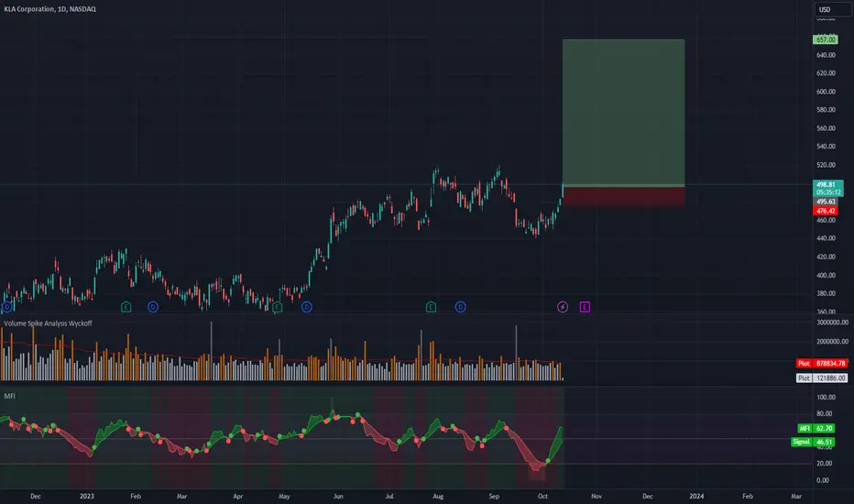Click the Sep label on time axis
Screen dimensions: 854x504
click(494, 497)
